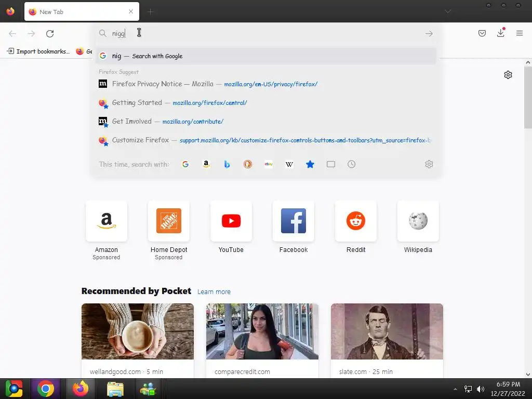The image size is (532, 399).
Task: Search in open Tabs icon
Action: coord(331,164)
